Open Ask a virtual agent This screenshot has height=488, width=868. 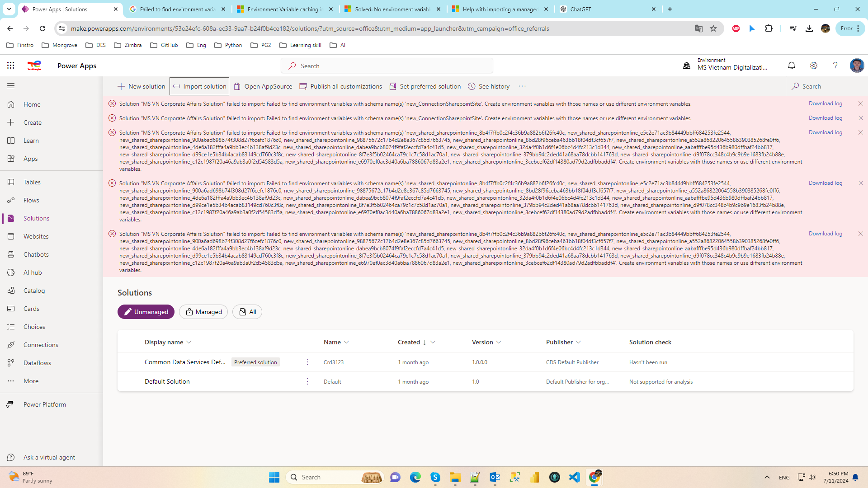(52, 457)
